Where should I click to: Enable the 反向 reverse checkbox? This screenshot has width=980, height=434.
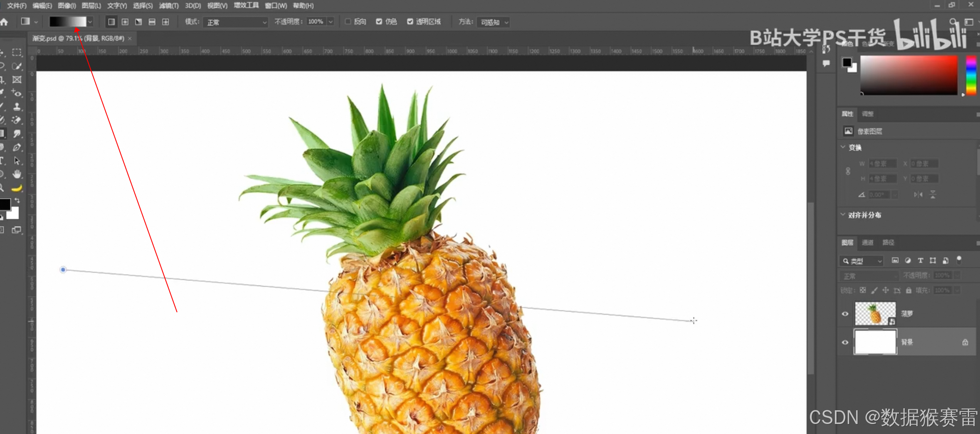(348, 22)
